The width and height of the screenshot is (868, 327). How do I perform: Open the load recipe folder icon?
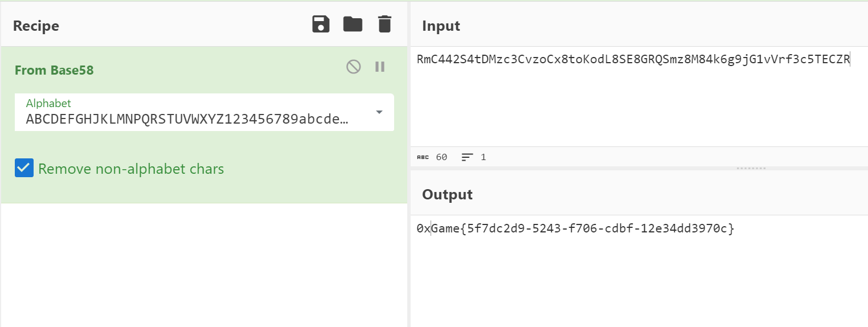click(353, 24)
